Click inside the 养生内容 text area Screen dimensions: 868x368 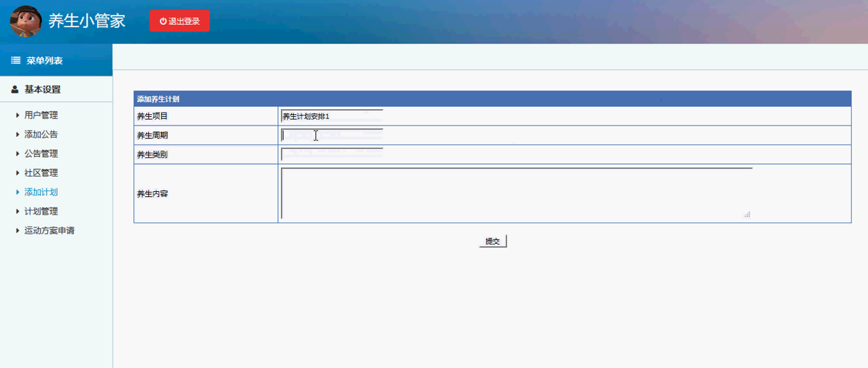coord(517,193)
